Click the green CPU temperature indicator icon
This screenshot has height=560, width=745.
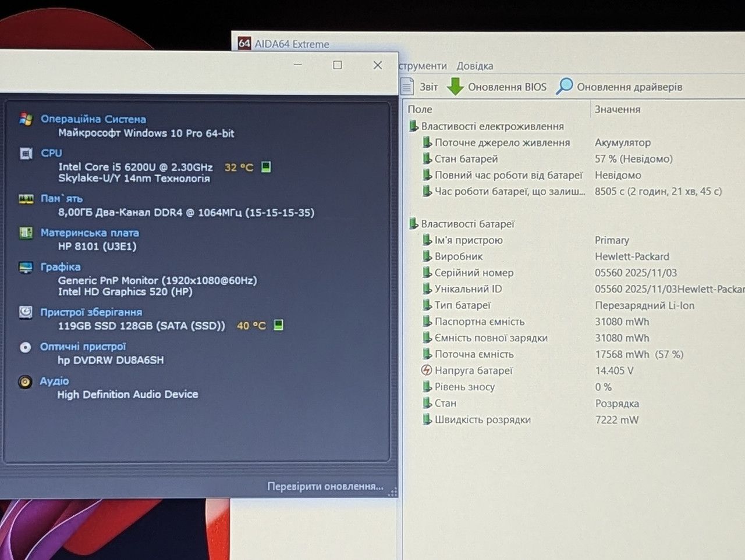[266, 167]
